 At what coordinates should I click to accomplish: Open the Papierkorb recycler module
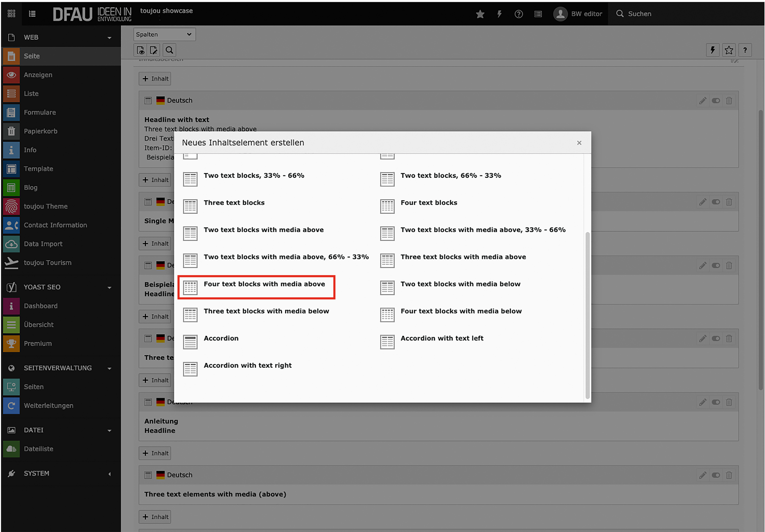[x=40, y=131]
